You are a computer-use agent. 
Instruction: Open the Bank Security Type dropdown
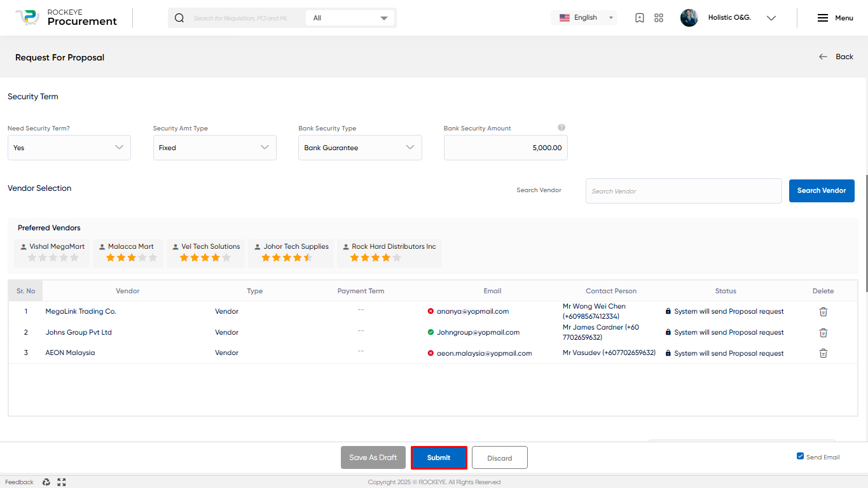click(360, 148)
